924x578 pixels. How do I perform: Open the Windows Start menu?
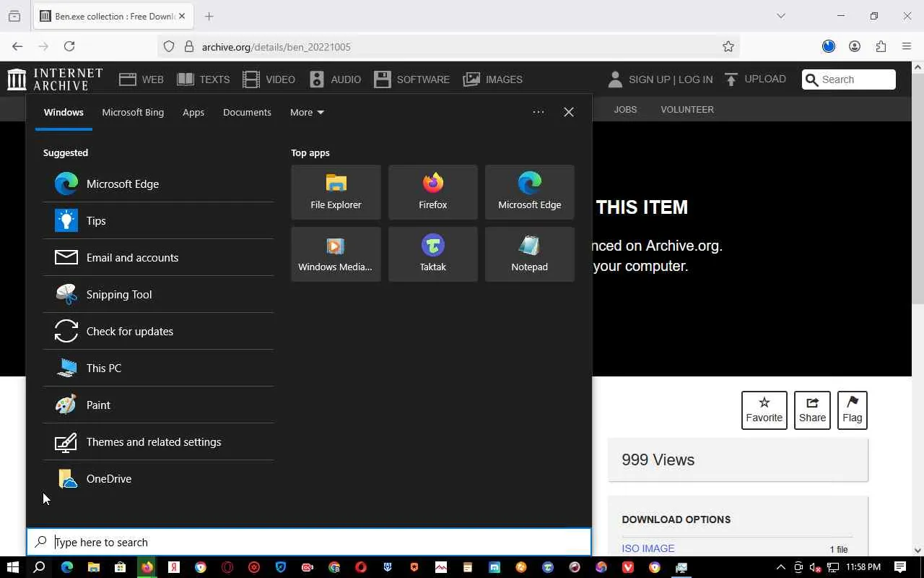[x=12, y=567]
